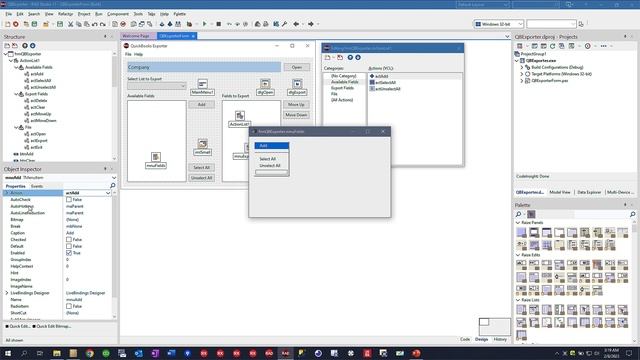640x360 pixels.
Task: Toggle the RadioItem property checkbox
Action: point(69,306)
